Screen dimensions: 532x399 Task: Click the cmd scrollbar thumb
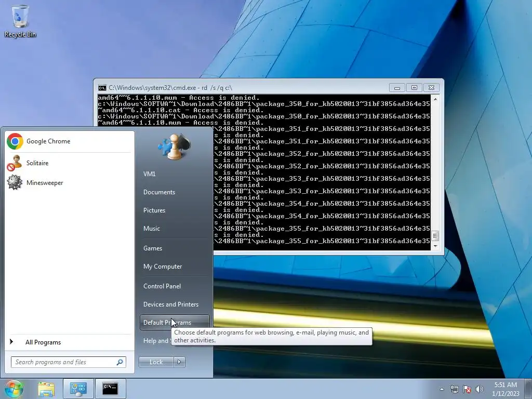click(435, 235)
